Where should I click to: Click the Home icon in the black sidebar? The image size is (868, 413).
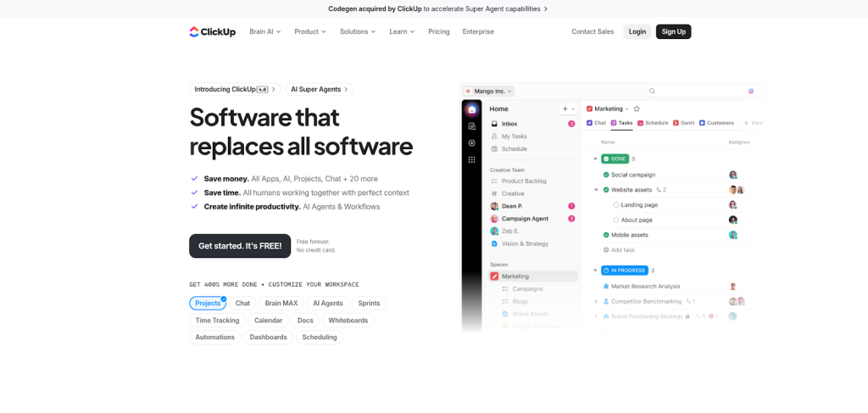pyautogui.click(x=472, y=109)
